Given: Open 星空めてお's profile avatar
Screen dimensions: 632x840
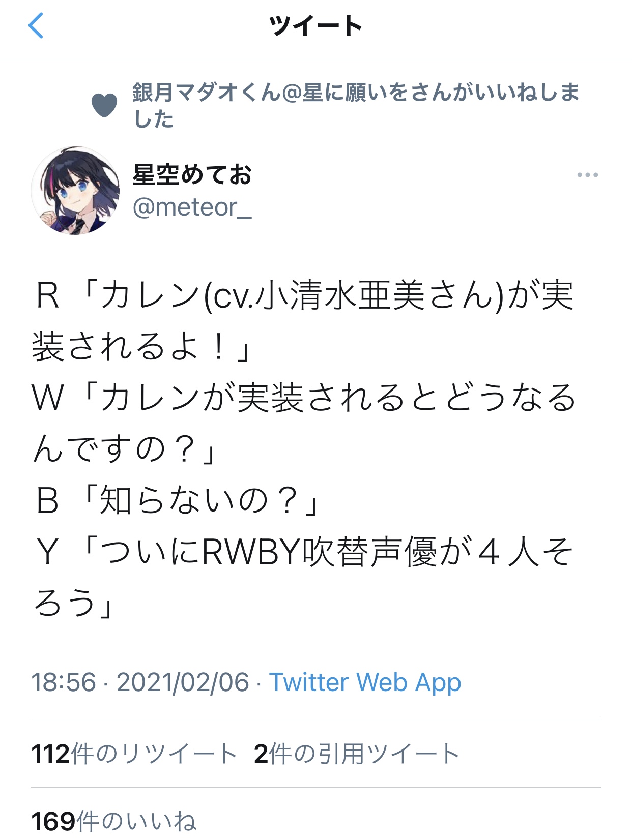Looking at the screenshot, I should point(75,191).
